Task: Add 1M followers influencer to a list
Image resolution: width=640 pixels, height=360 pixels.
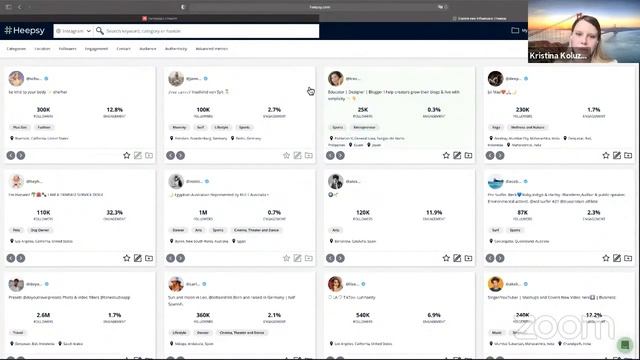Action: (x=309, y=258)
